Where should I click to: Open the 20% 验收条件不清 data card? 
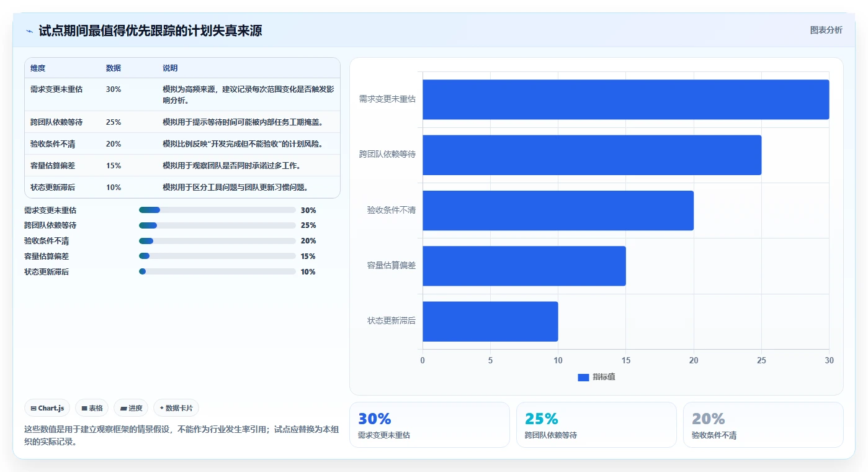763,425
